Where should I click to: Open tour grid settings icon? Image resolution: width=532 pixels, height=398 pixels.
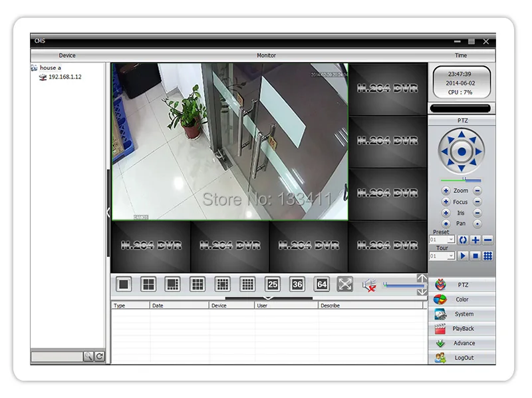[488, 256]
